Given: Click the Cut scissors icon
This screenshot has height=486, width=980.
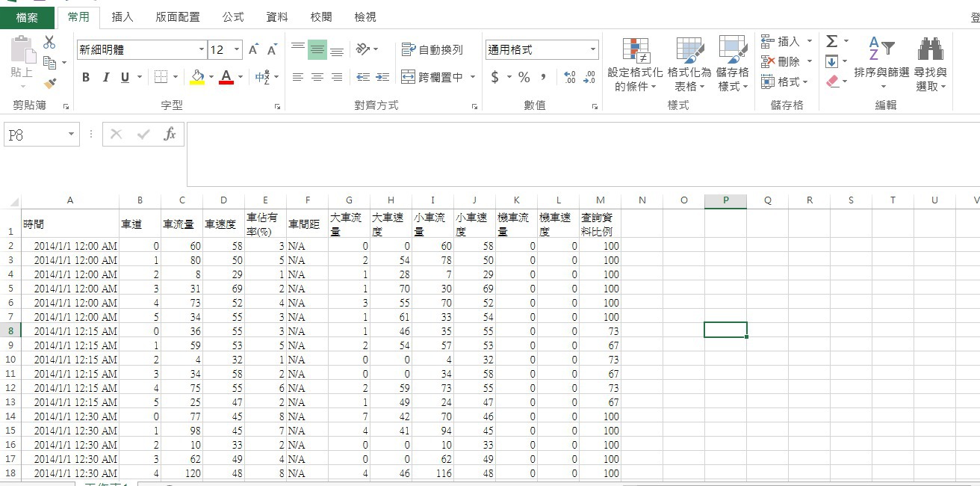Looking at the screenshot, I should tap(49, 43).
